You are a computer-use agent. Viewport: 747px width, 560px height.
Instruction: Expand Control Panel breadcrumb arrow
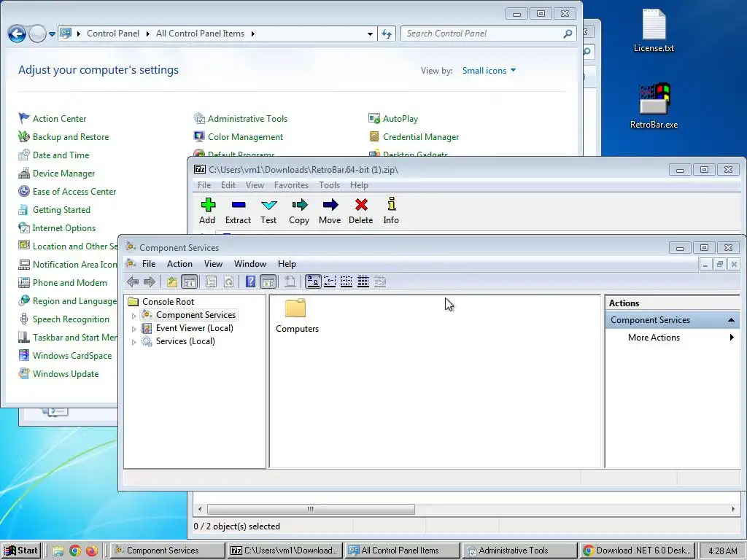(147, 34)
